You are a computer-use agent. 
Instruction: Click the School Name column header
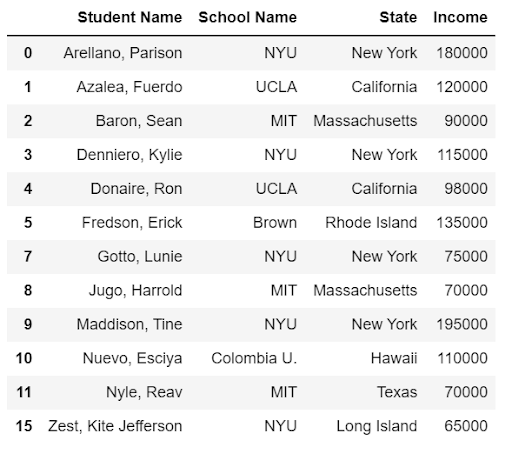247,17
